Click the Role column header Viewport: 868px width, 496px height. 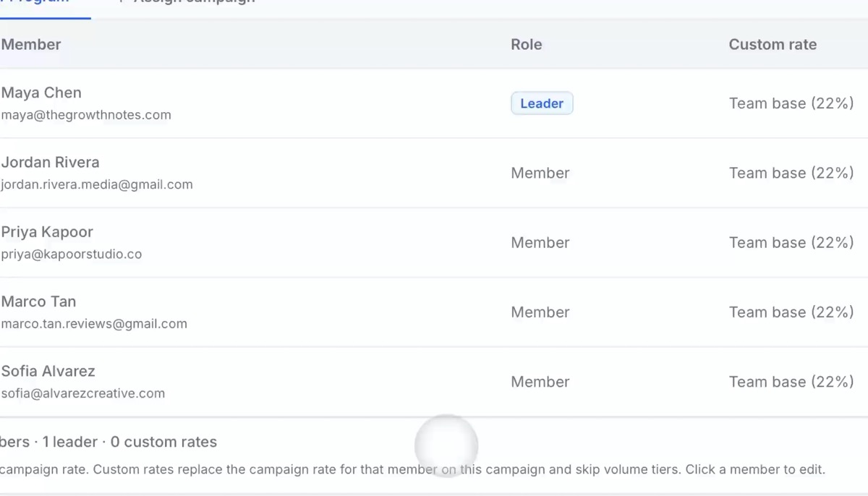click(x=527, y=44)
